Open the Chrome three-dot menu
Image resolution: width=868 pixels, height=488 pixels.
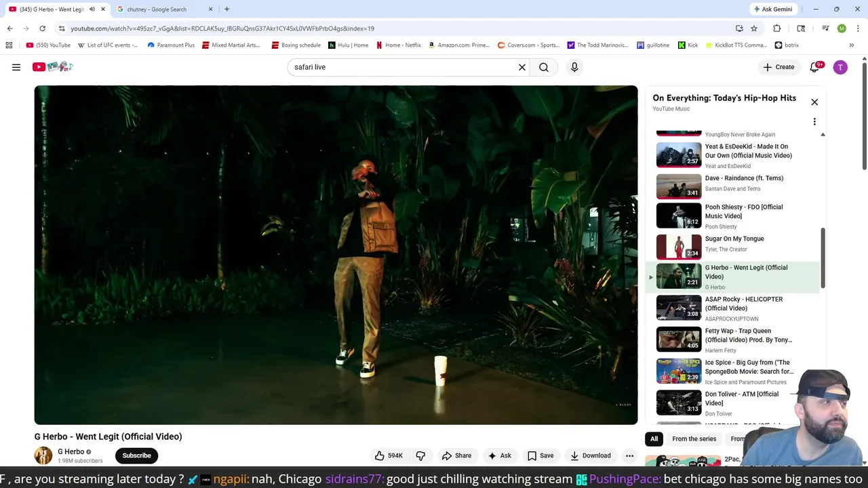coord(859,28)
